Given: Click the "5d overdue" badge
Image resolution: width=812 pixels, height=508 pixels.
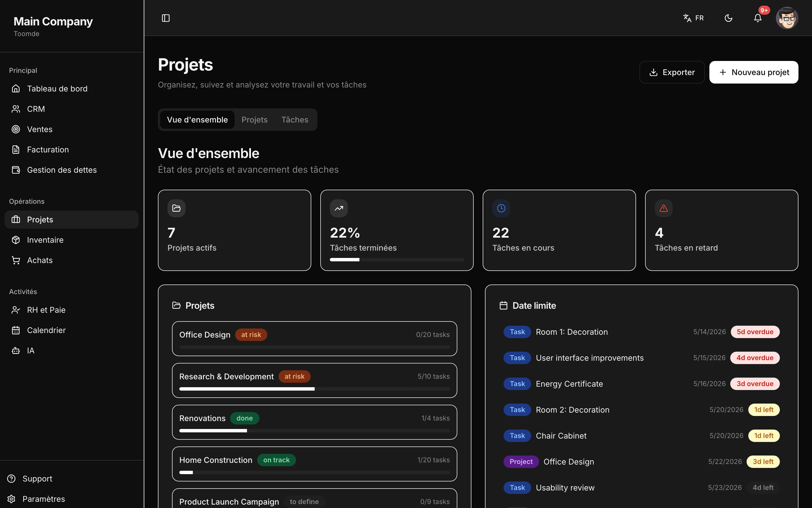Looking at the screenshot, I should click(x=755, y=332).
